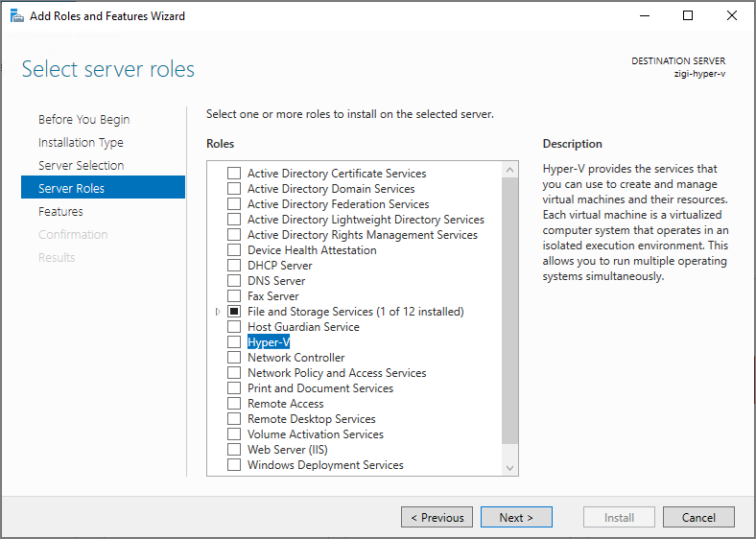Tick the DHCP Server checkbox
Viewport: 756px width, 539px height.
point(234,266)
